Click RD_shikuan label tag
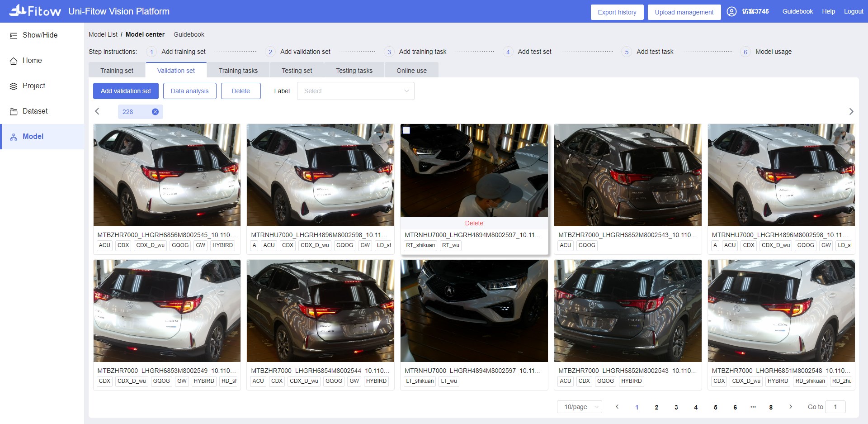Screen dimensions: 868x424 [810, 381]
